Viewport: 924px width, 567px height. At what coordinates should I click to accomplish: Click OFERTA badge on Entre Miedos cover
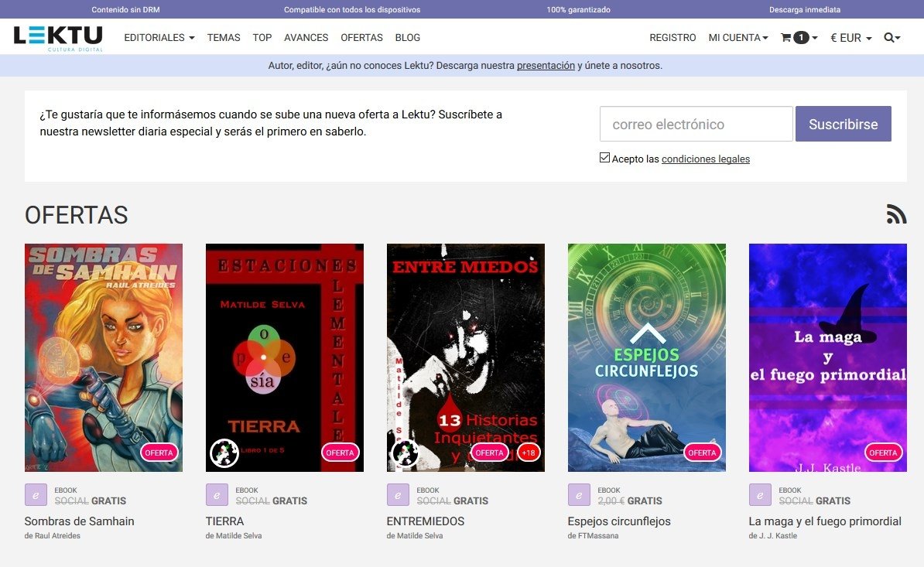click(x=490, y=453)
